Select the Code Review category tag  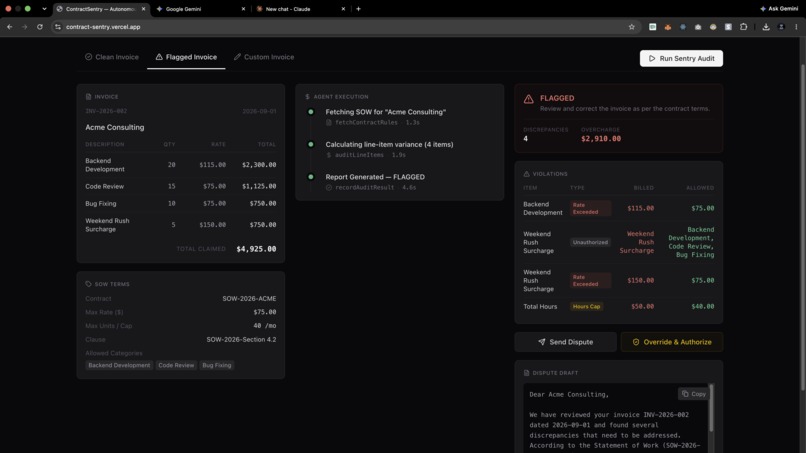176,365
